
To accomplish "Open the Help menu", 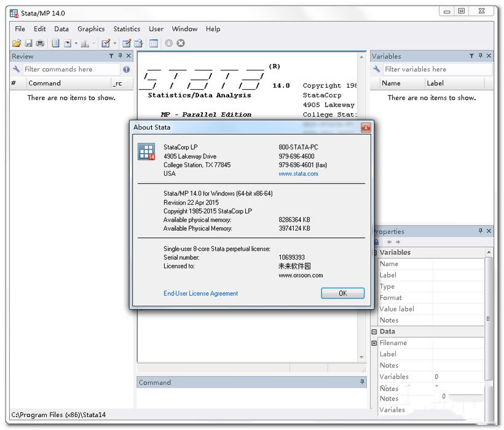I will pyautogui.click(x=213, y=29).
